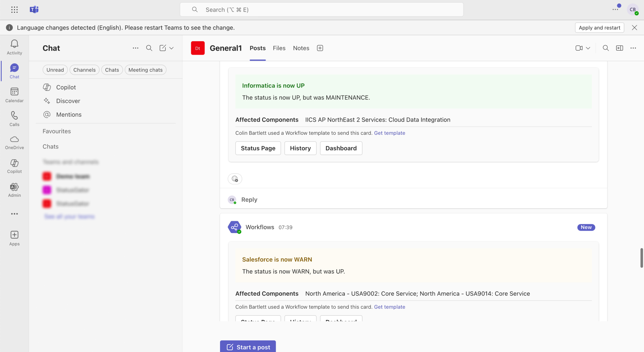The width and height of the screenshot is (644, 352).
Task: Start a video meeting in channel
Action: pyautogui.click(x=579, y=48)
